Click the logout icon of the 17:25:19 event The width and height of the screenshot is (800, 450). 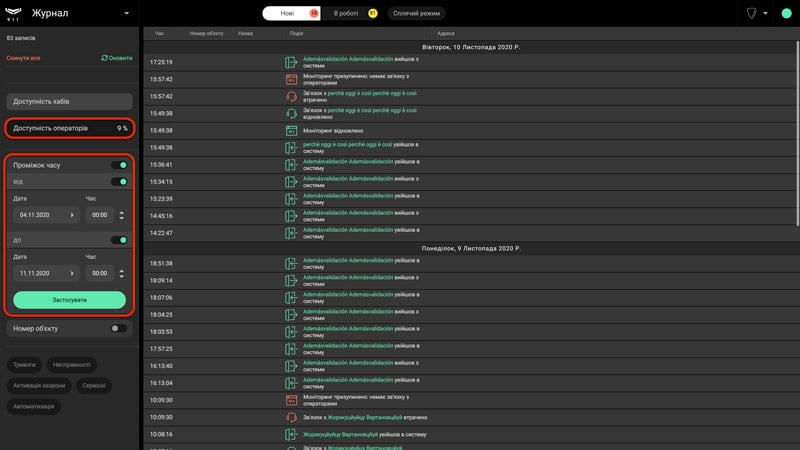tap(291, 62)
